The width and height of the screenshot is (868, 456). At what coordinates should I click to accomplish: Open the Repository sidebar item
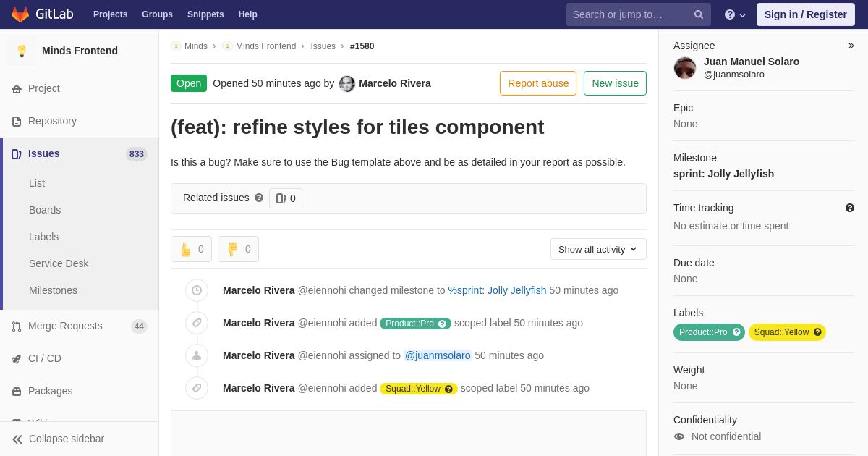(x=52, y=121)
